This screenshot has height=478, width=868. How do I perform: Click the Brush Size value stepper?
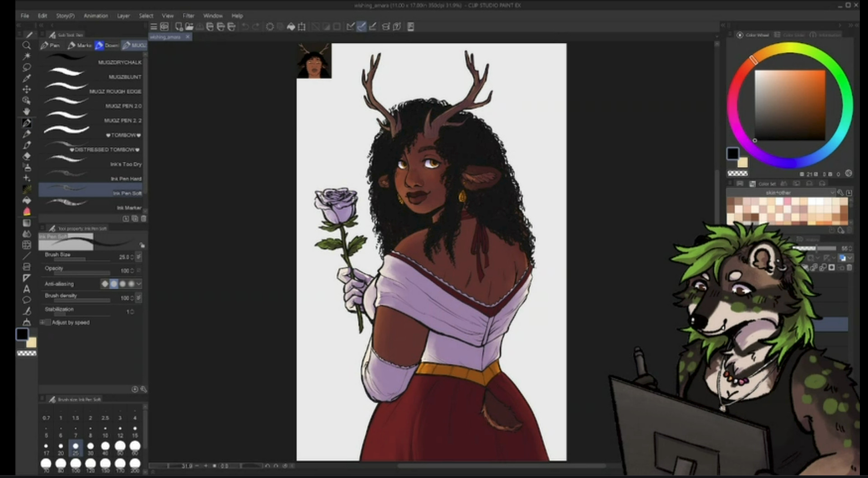[131, 257]
